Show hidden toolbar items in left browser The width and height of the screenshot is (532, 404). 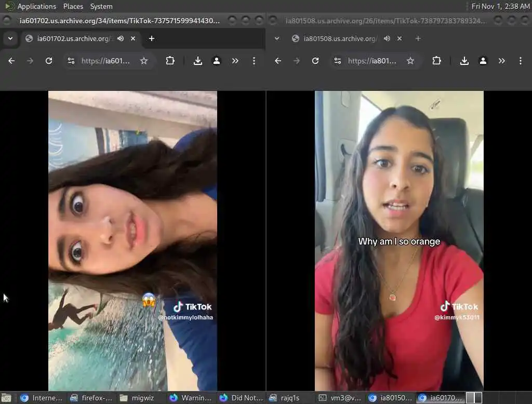pos(235,61)
